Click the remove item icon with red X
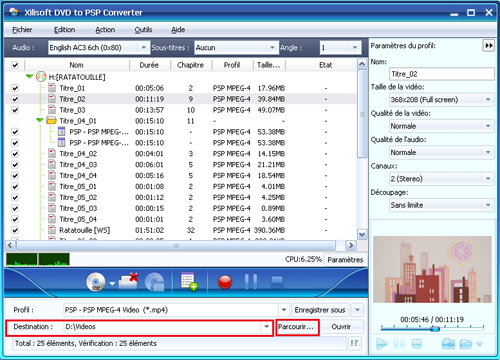500x360 pixels. point(128,282)
